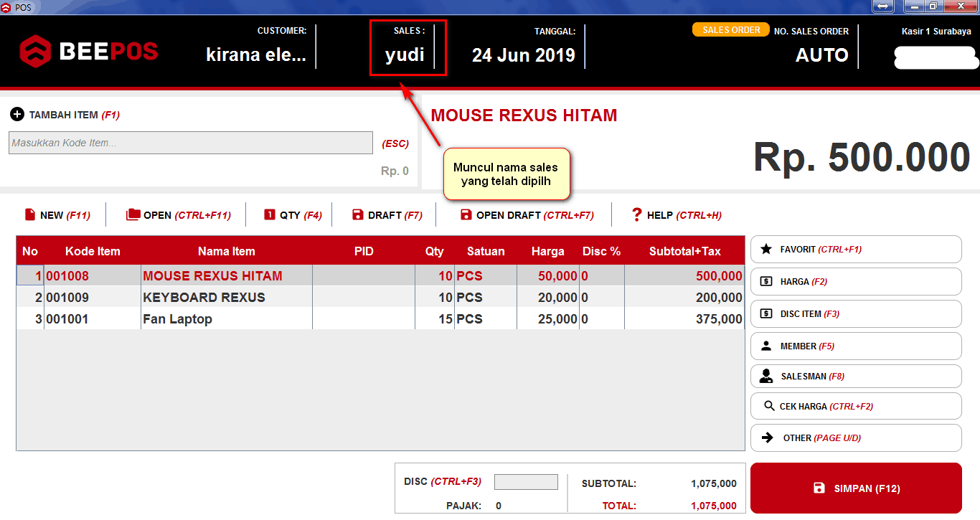Image resolution: width=980 pixels, height=520 pixels.
Task: Click the HELP question mark icon
Action: pyautogui.click(x=636, y=214)
